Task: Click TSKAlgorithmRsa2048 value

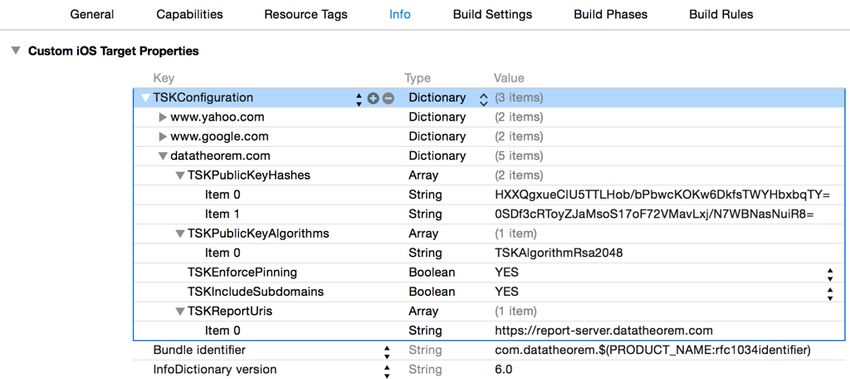Action: coord(559,253)
